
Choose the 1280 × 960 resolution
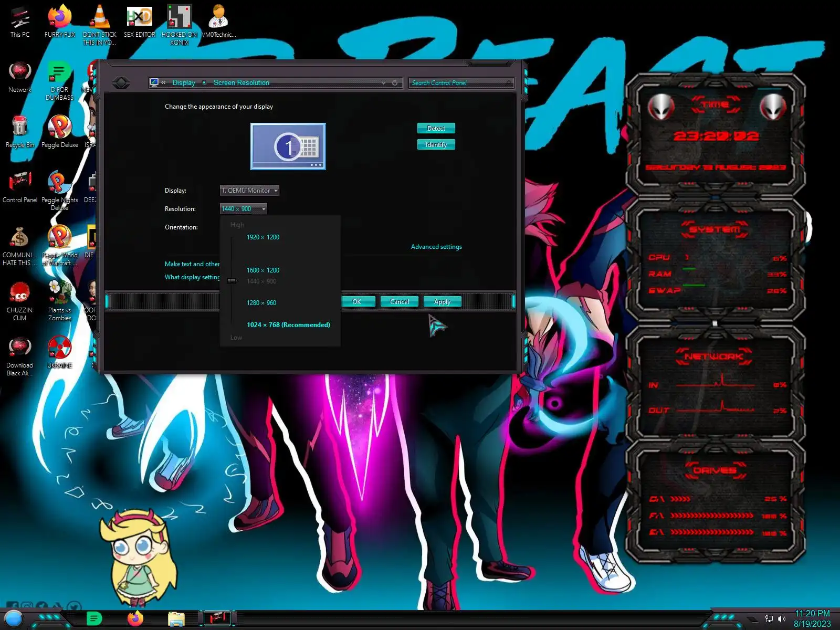[x=261, y=303]
